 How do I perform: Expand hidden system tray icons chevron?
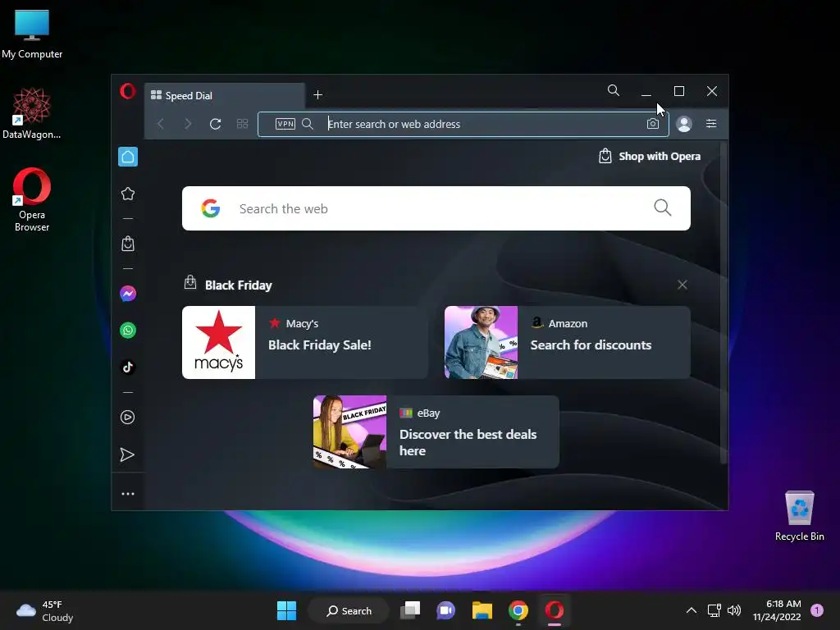(692, 610)
